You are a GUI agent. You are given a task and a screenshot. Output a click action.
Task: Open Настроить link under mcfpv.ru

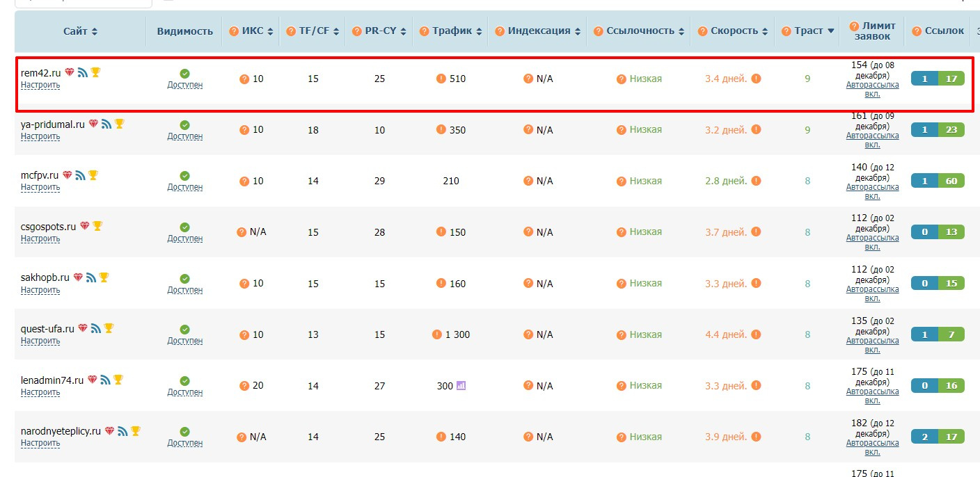pyautogui.click(x=40, y=187)
